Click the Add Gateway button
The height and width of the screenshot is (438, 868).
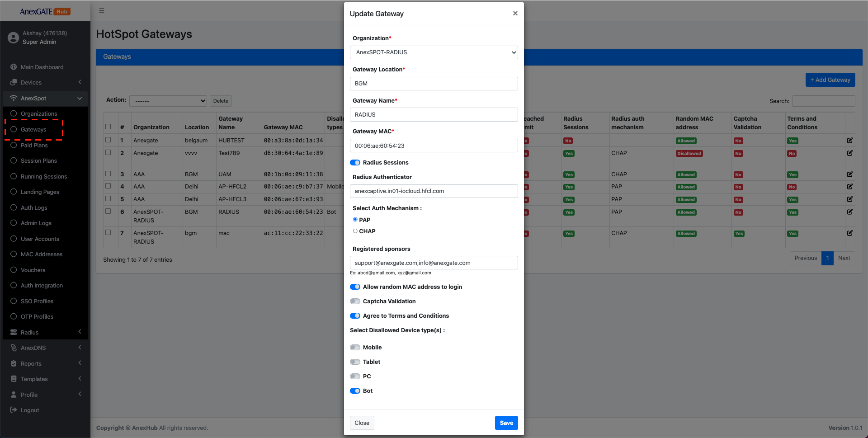[x=830, y=80]
